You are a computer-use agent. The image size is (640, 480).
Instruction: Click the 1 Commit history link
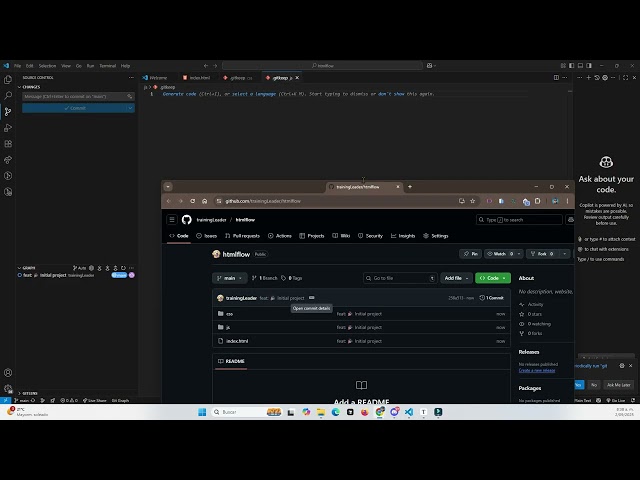point(491,298)
